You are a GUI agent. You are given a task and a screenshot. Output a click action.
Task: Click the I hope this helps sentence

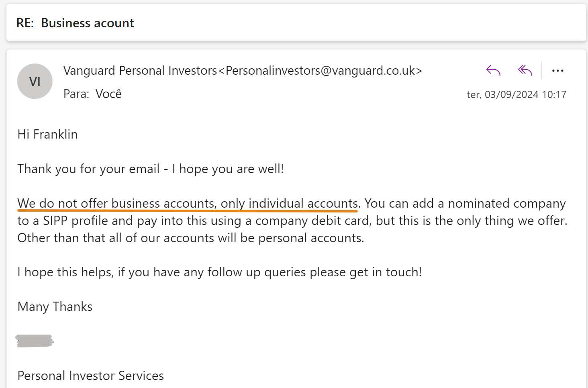pos(220,272)
